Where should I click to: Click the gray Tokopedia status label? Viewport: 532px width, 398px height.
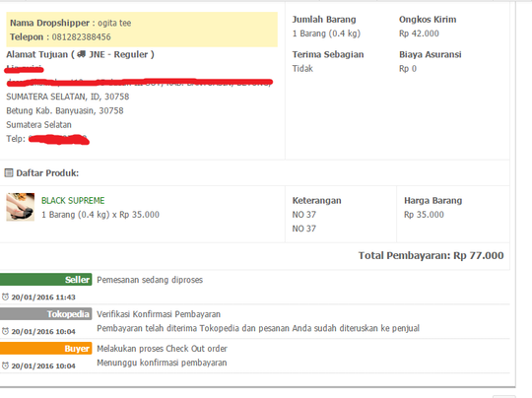(x=45, y=314)
